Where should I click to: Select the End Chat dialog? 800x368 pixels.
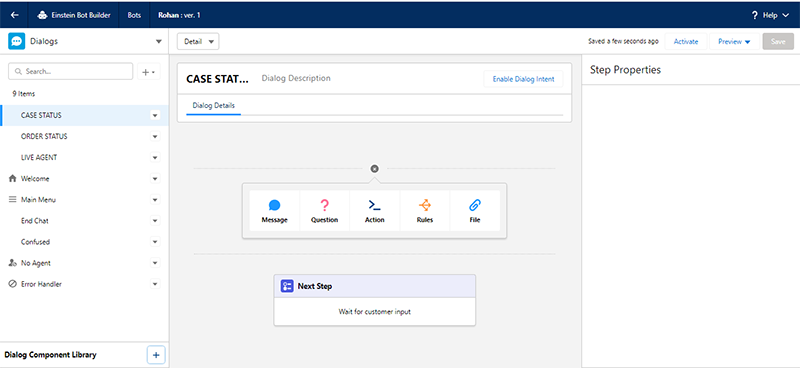click(85, 221)
